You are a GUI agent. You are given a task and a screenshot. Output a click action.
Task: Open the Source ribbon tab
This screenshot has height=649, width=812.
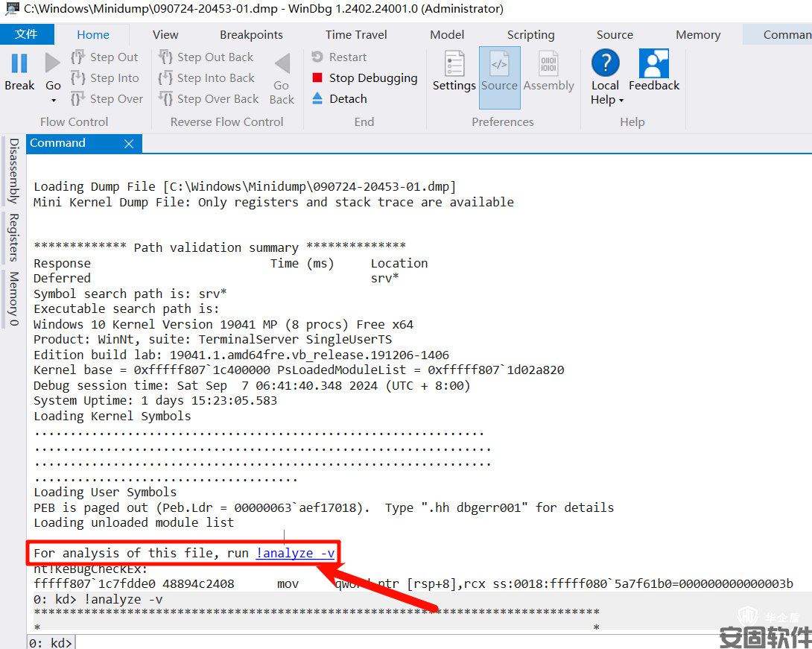tap(615, 35)
